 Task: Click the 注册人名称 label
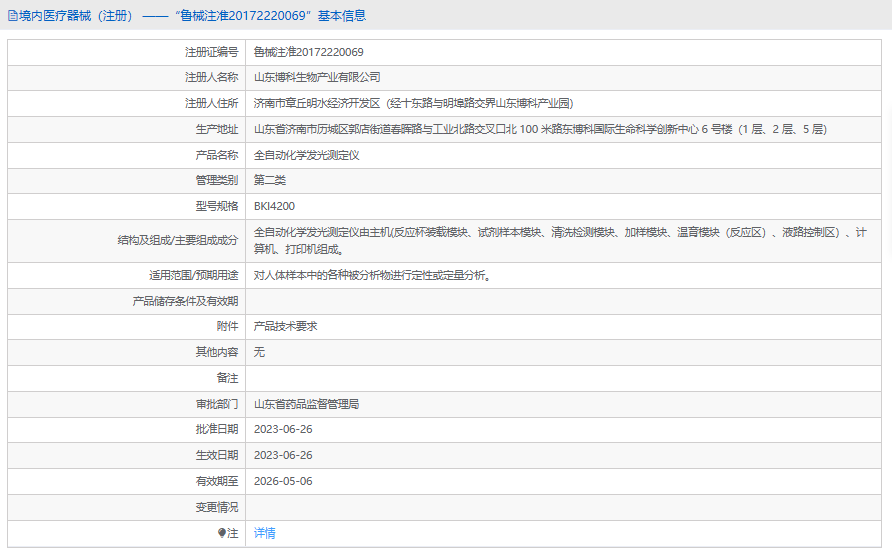[212, 77]
